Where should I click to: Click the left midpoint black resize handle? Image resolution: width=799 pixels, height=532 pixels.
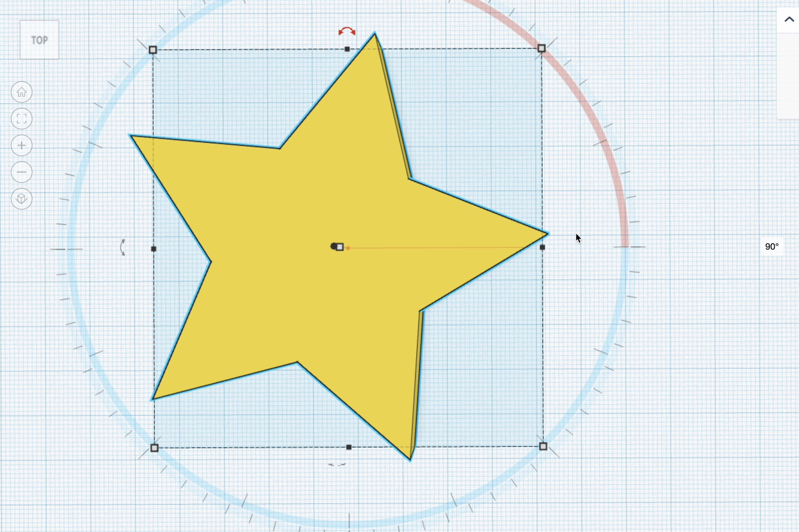154,249
